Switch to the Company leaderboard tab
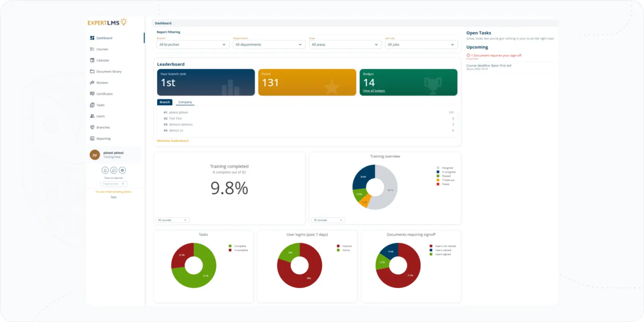This screenshot has width=644, height=322. 185,102
